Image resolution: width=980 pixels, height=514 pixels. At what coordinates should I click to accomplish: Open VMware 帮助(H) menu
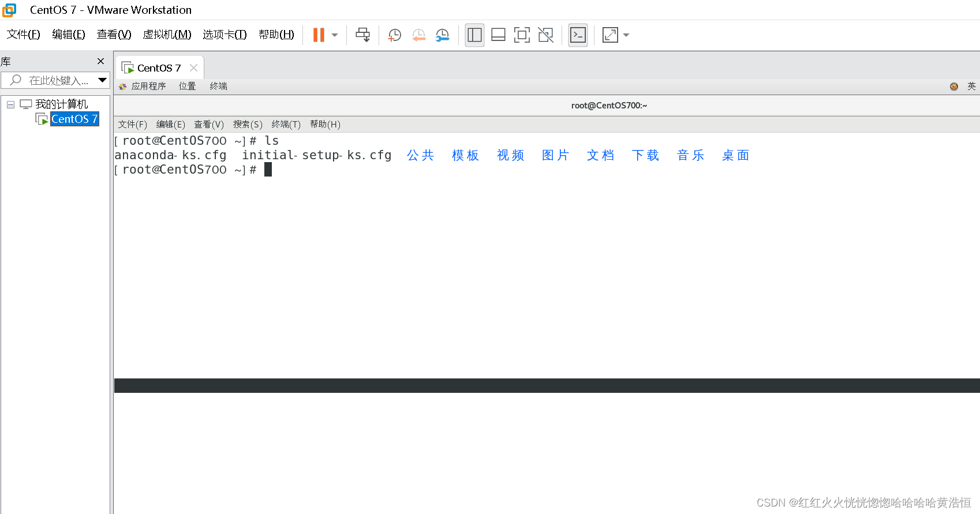point(276,35)
